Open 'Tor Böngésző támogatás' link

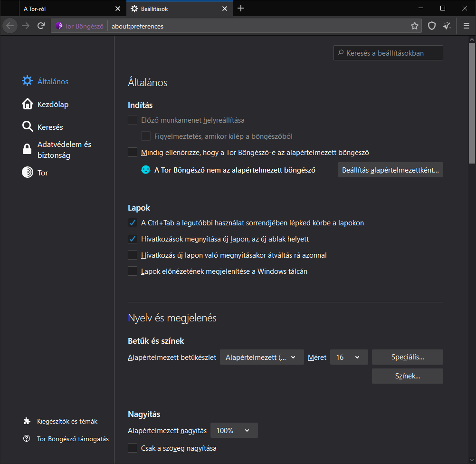tap(73, 439)
